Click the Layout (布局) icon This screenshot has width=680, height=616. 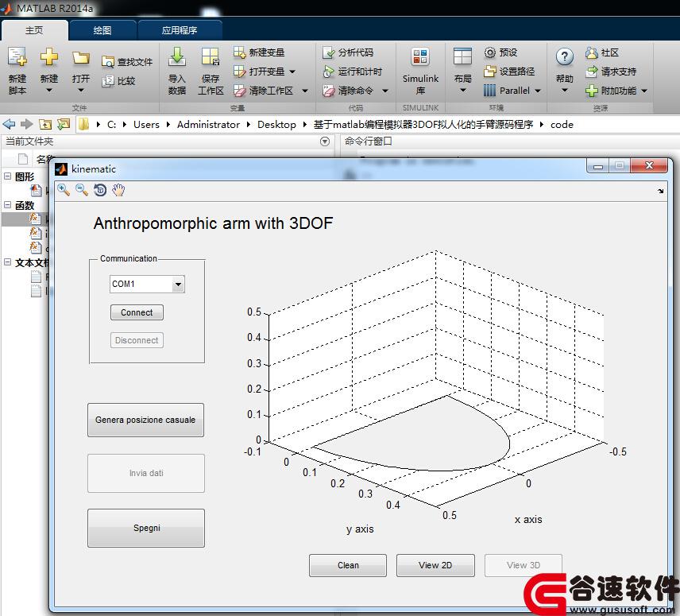462,56
